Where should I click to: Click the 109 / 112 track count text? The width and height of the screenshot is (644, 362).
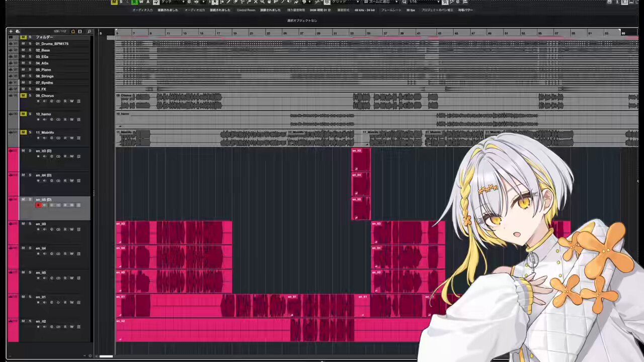(60, 31)
